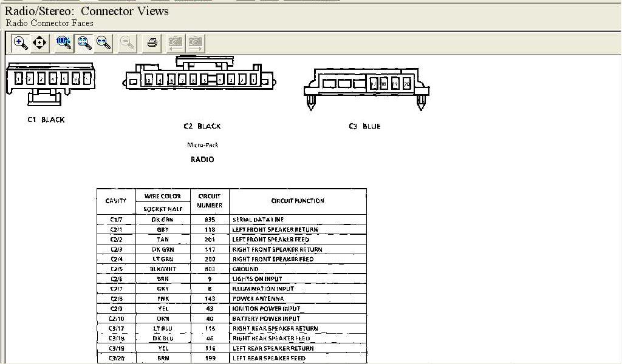Click the 'C3 BLUE' label
The width and height of the screenshot is (622, 364).
[x=364, y=126]
